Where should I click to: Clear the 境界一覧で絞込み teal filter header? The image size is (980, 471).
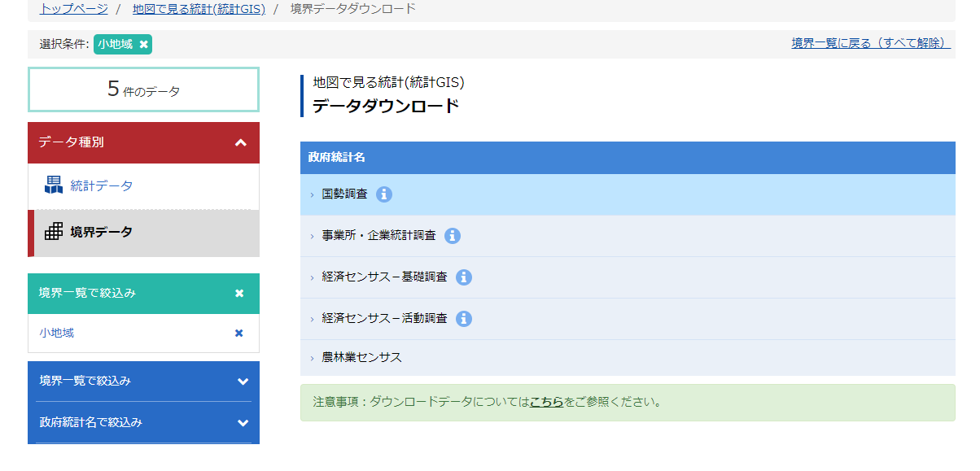[239, 294]
